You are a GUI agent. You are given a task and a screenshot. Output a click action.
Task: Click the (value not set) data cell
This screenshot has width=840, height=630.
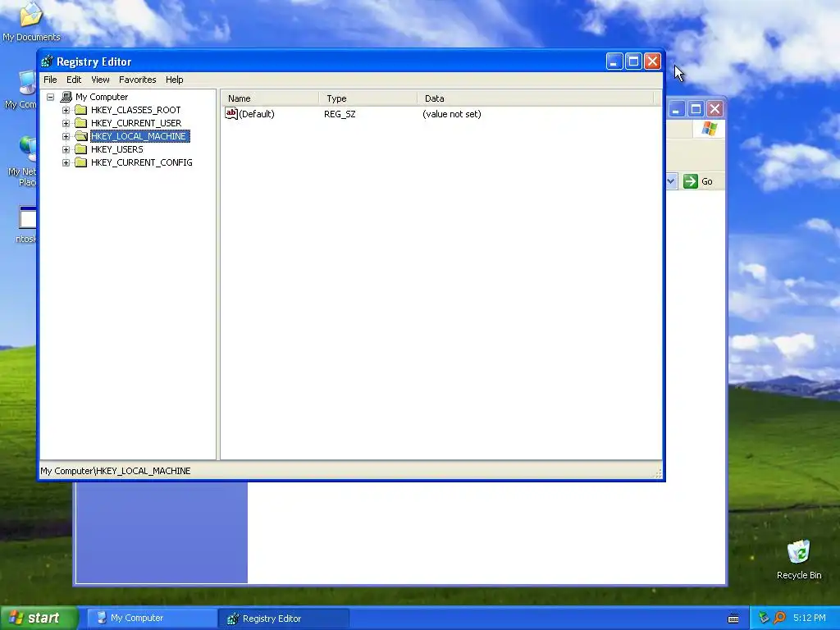point(452,114)
